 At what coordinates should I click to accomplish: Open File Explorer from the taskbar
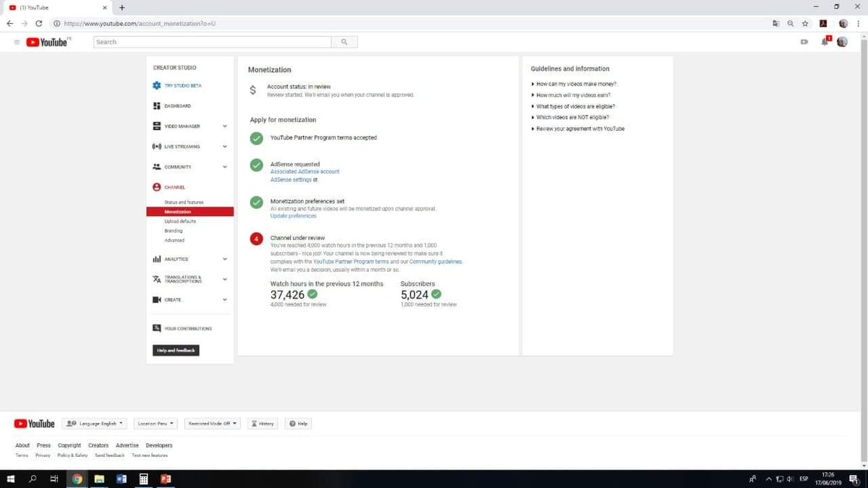[x=99, y=479]
